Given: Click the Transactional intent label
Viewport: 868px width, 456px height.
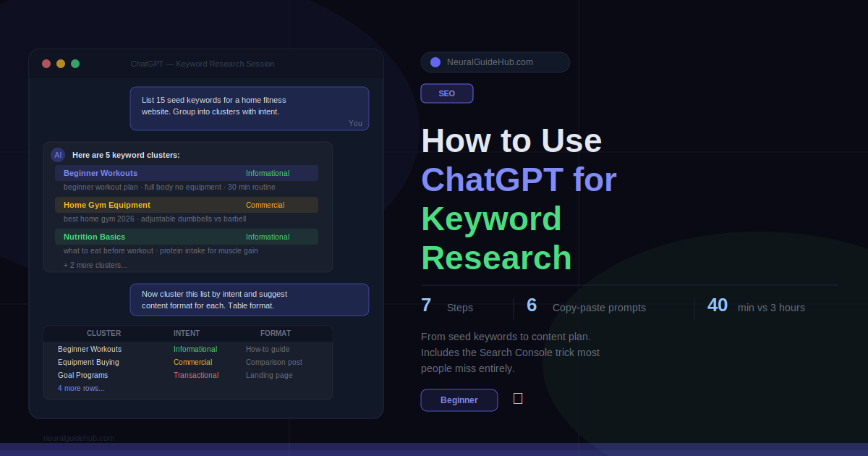Looking at the screenshot, I should click(196, 376).
